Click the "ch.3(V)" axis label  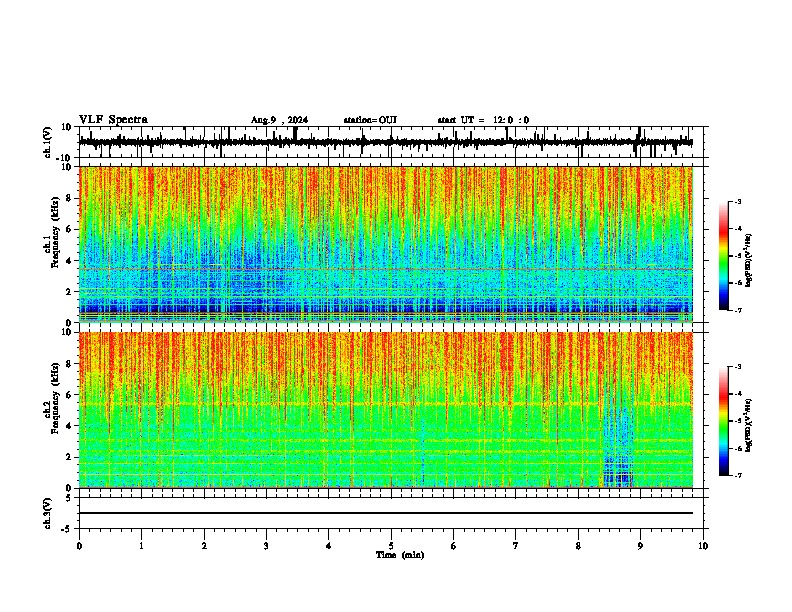coord(48,513)
